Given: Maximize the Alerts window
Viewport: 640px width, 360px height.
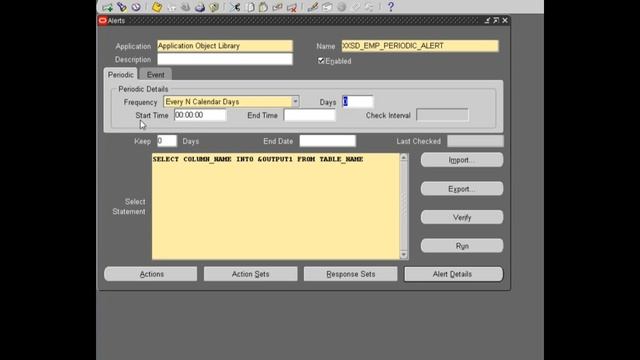Looking at the screenshot, I should point(496,20).
